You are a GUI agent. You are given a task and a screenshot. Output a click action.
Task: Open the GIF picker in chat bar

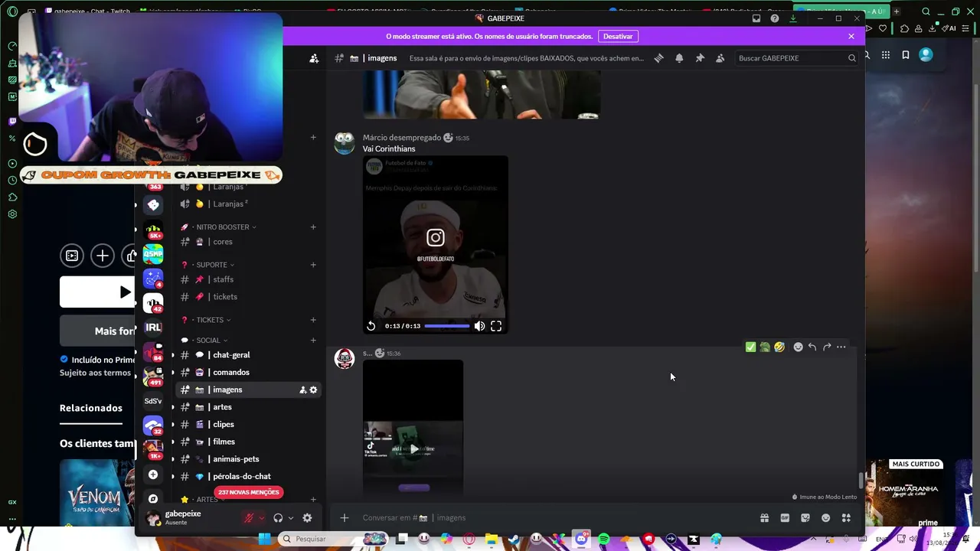point(785,518)
